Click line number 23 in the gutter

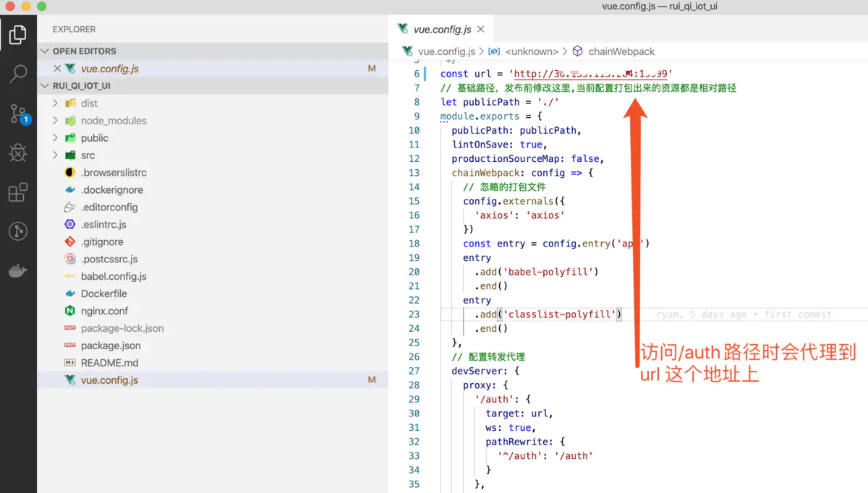pyautogui.click(x=414, y=314)
